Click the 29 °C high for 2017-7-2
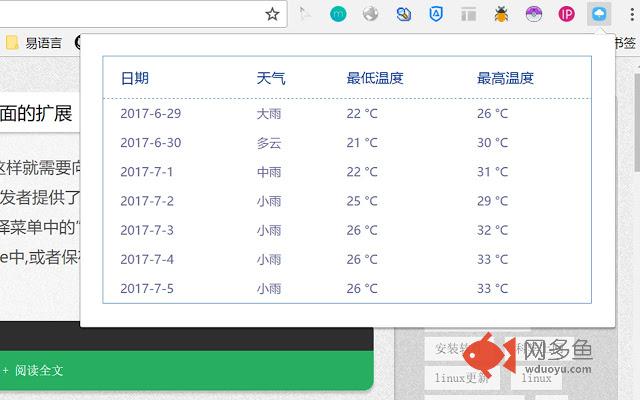The height and width of the screenshot is (400, 640). click(x=493, y=201)
